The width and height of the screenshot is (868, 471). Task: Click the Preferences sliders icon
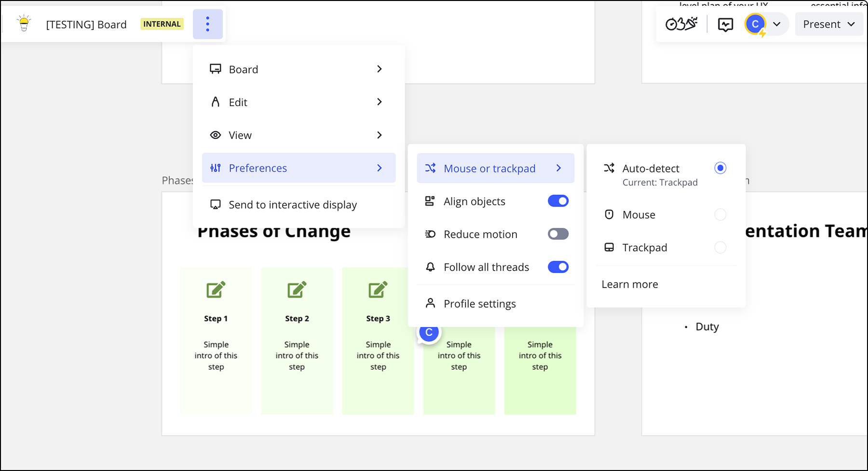click(x=216, y=168)
